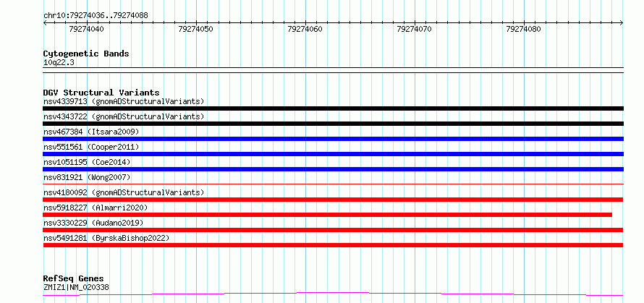Screen dimensions: 644x303
Task: Open the nsv5918227 (Almarri2020) variant label
Action: 96,208
